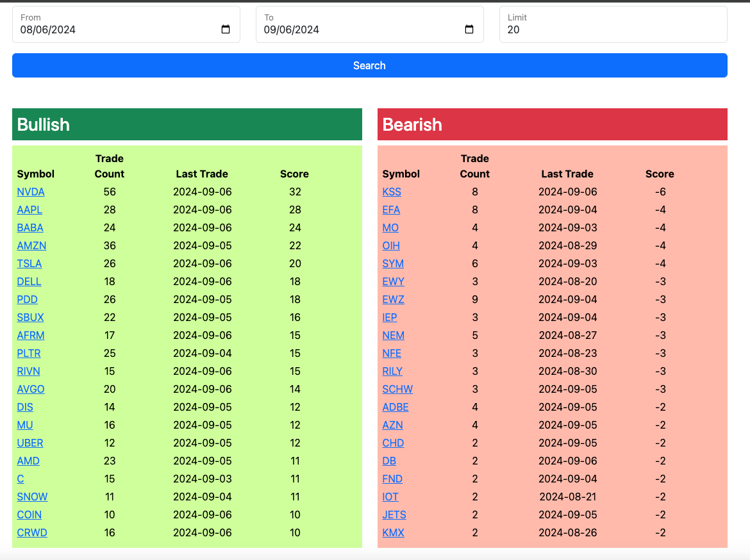Screen dimensions: 750x560
Task: Open the EFA bearish symbol link
Action: click(391, 210)
